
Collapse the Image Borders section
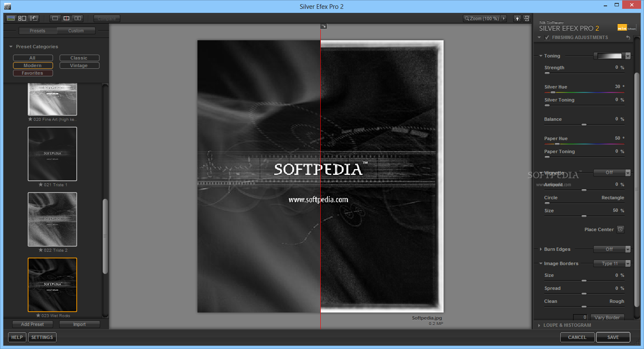coord(541,263)
